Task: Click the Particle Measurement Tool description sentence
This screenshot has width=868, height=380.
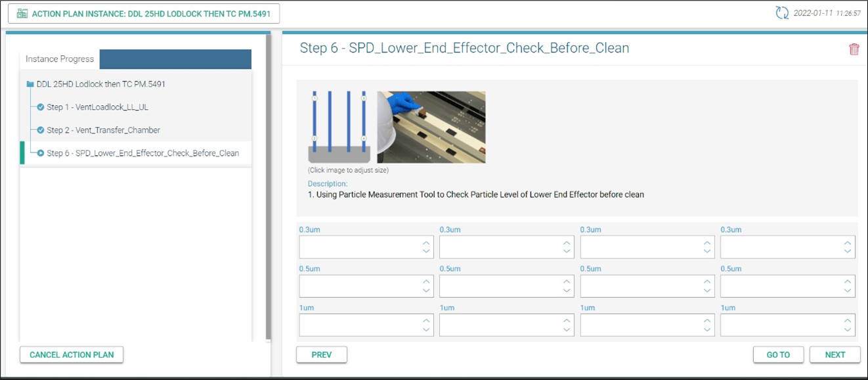Action: pyautogui.click(x=476, y=195)
